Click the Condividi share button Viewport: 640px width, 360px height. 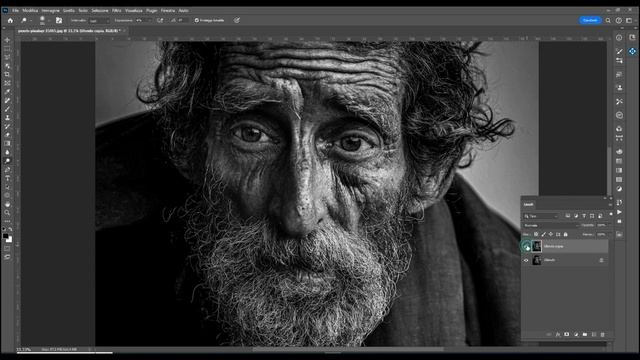point(590,20)
